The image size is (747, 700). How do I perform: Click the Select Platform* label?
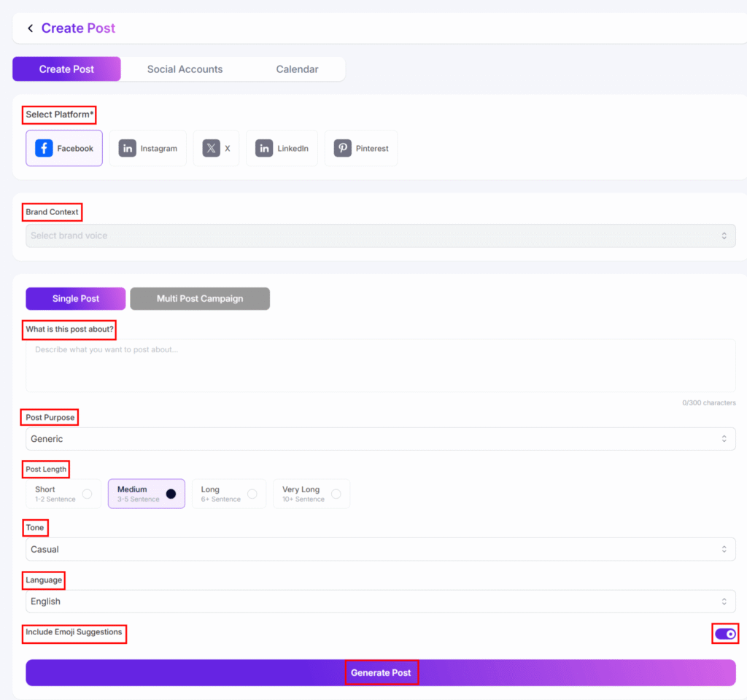pos(60,114)
